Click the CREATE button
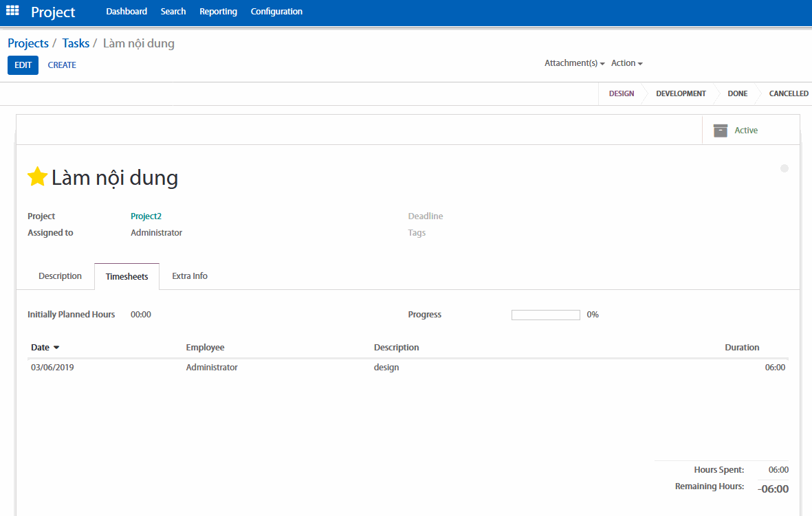Screen dimensions: 812x516 [x=62, y=65]
